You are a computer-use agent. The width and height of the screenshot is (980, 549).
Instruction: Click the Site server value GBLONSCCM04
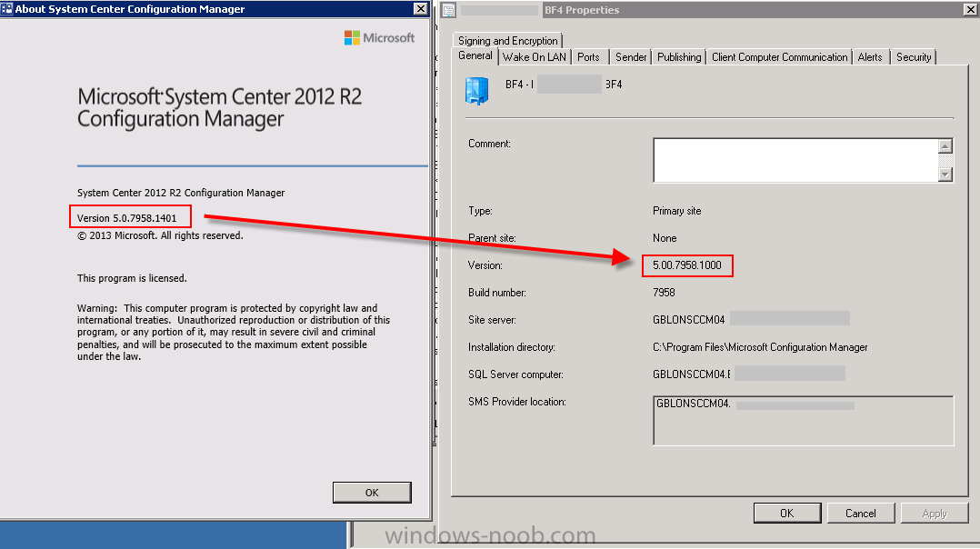point(689,320)
